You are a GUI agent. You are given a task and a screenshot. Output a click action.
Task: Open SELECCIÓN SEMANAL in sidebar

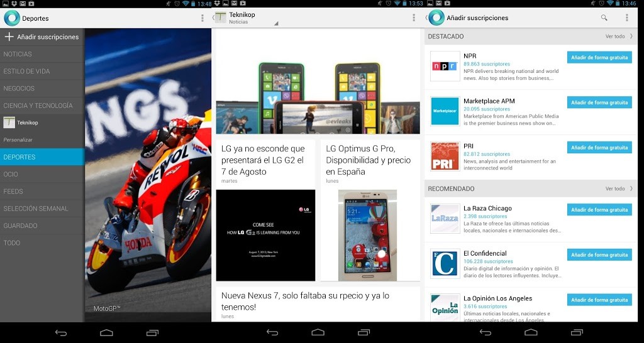click(x=42, y=209)
